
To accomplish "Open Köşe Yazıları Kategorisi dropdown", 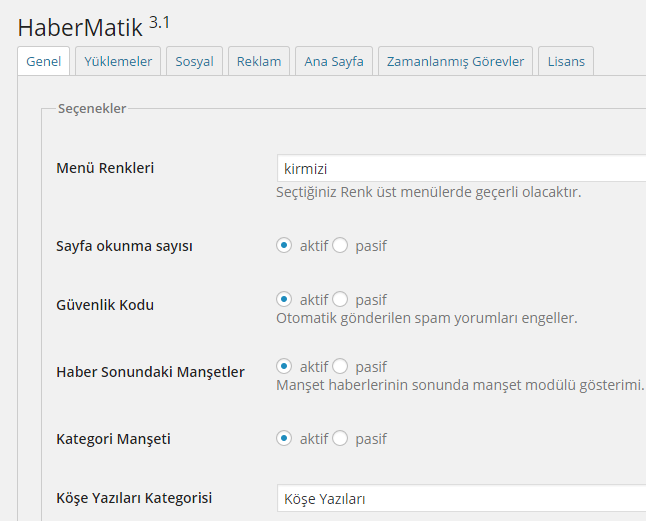I will pyautogui.click(x=461, y=498).
